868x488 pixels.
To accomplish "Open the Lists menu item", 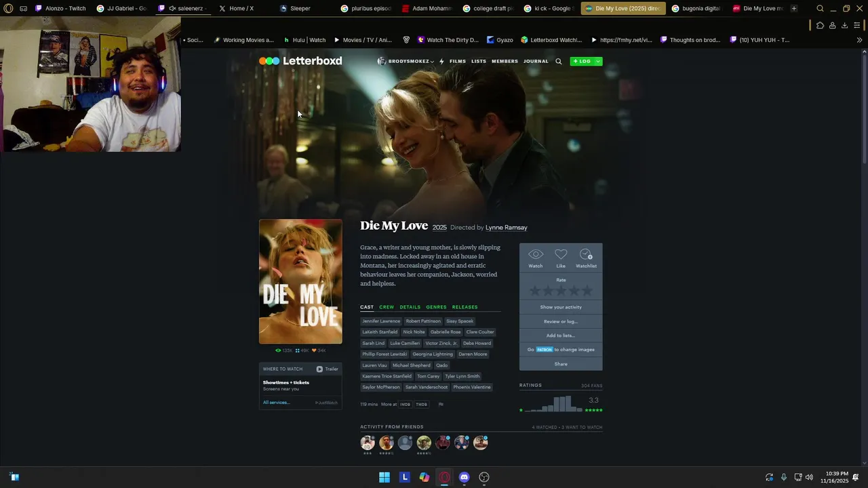I will click(479, 61).
